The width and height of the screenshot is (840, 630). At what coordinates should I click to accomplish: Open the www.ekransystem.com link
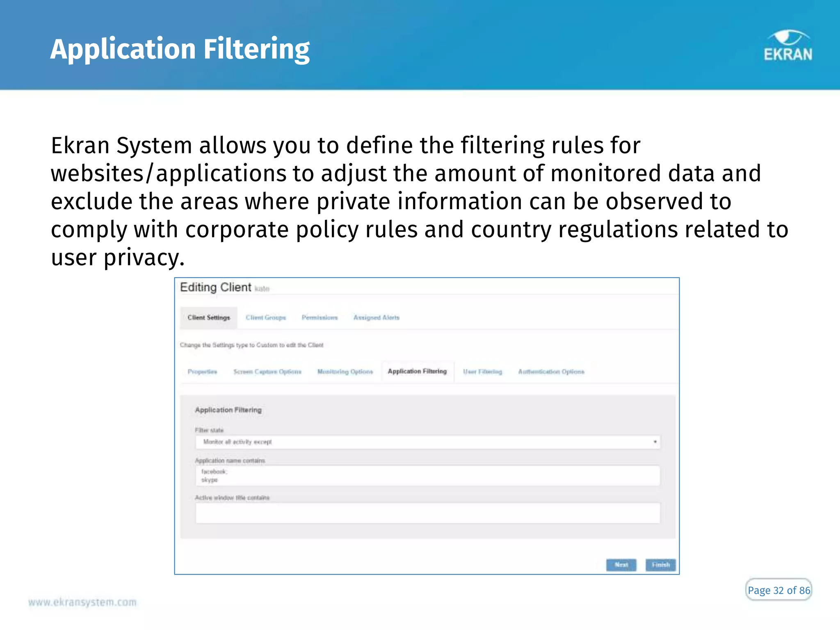(x=82, y=602)
